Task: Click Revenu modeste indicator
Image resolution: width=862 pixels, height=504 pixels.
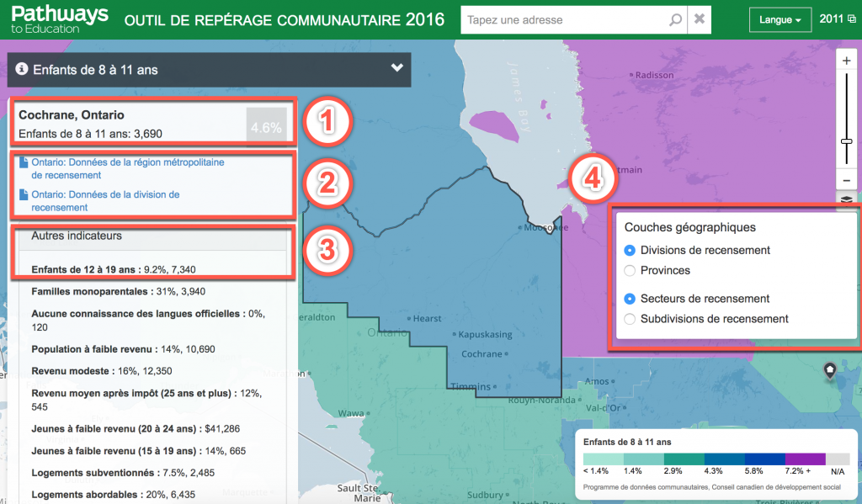Action: coord(102,371)
